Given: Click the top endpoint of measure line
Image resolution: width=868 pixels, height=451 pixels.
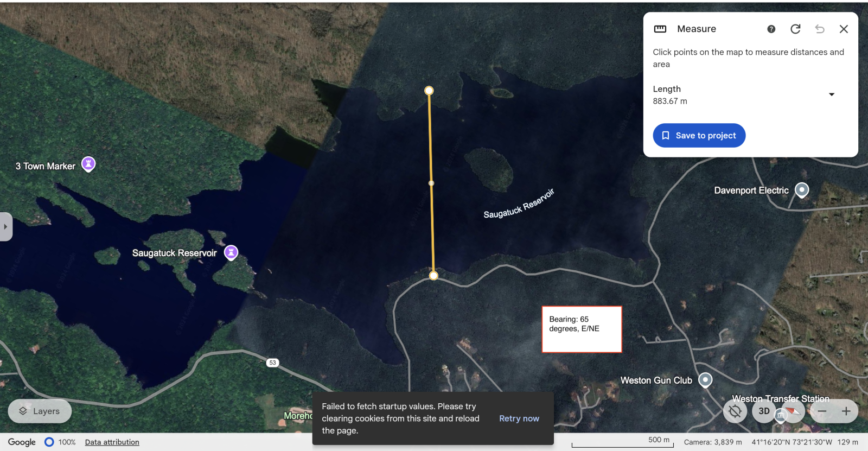Looking at the screenshot, I should click(429, 91).
